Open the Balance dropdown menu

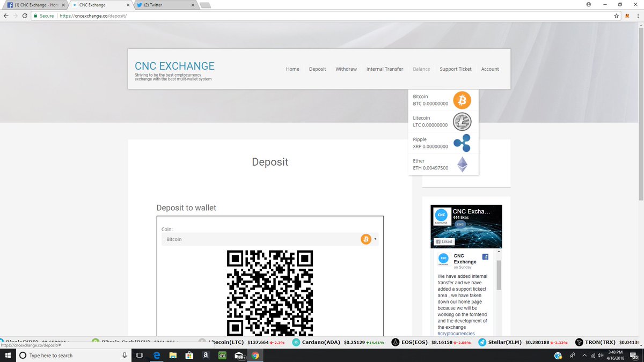(x=421, y=69)
